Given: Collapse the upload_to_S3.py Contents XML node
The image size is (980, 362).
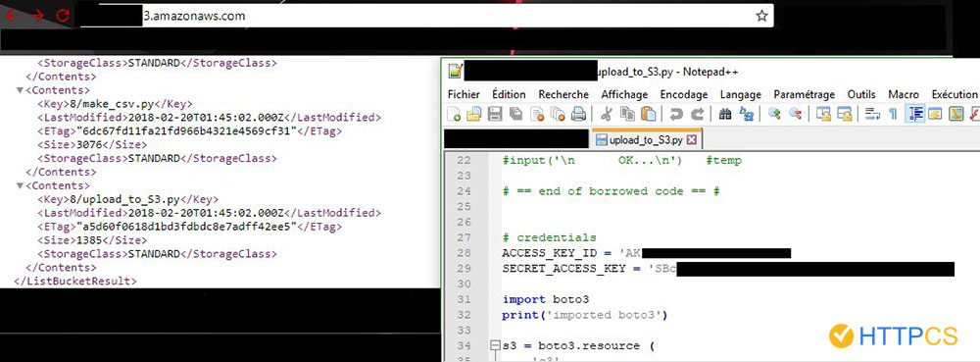Looking at the screenshot, I should (x=20, y=186).
